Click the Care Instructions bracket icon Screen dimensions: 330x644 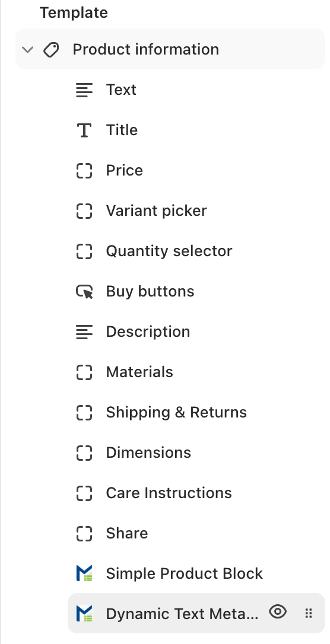click(84, 493)
